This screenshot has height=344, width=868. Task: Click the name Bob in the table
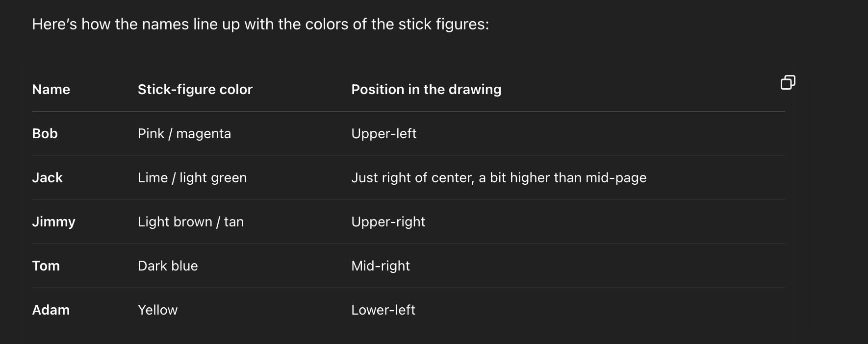click(45, 133)
